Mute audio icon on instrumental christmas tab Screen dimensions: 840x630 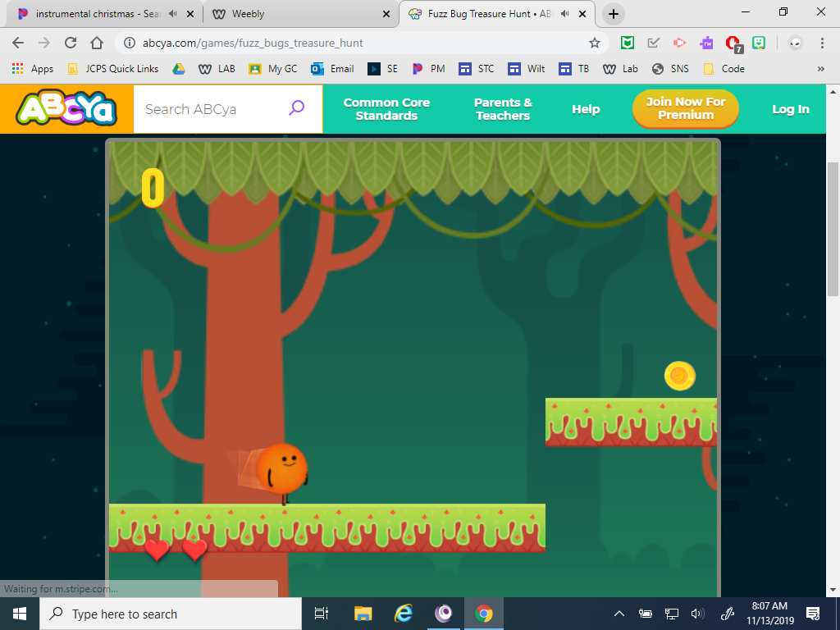[x=172, y=14]
